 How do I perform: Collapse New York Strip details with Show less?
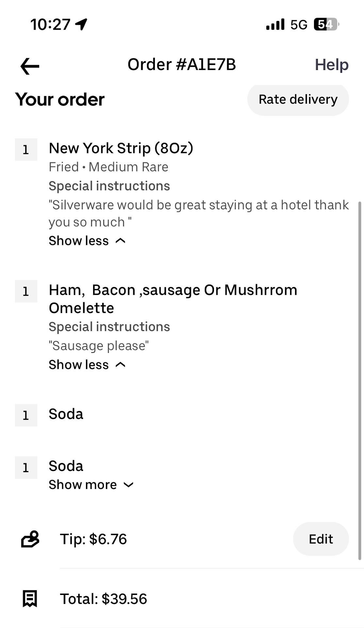(x=87, y=241)
